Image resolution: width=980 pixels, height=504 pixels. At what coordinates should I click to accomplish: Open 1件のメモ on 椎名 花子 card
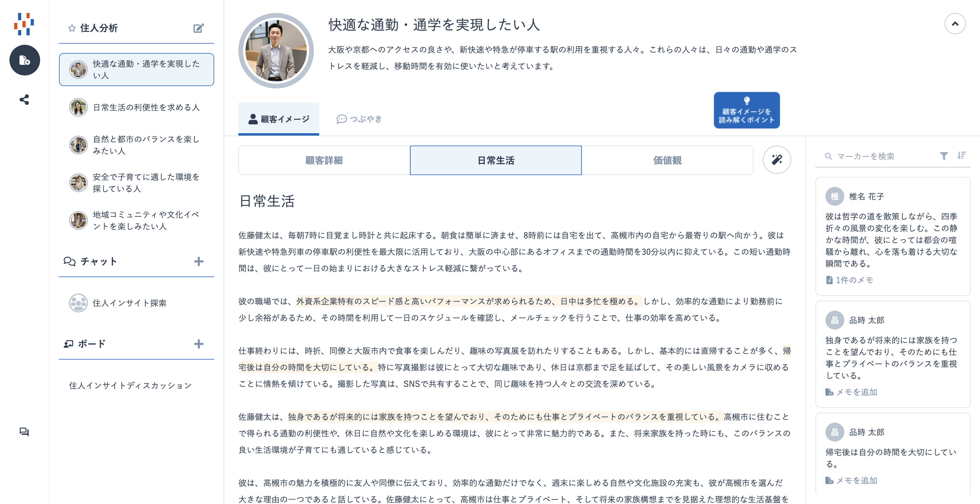(x=850, y=280)
